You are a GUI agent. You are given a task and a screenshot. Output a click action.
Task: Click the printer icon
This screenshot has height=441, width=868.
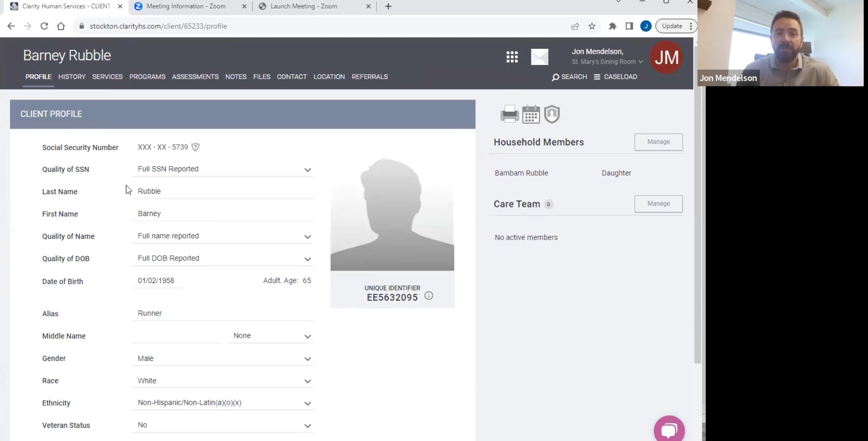point(510,114)
